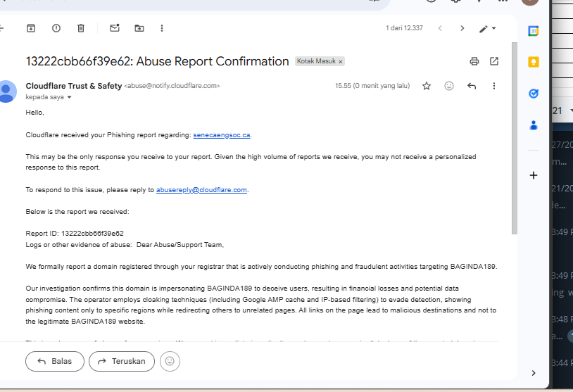Click the '1 dari 12.337' counter text

pos(404,28)
